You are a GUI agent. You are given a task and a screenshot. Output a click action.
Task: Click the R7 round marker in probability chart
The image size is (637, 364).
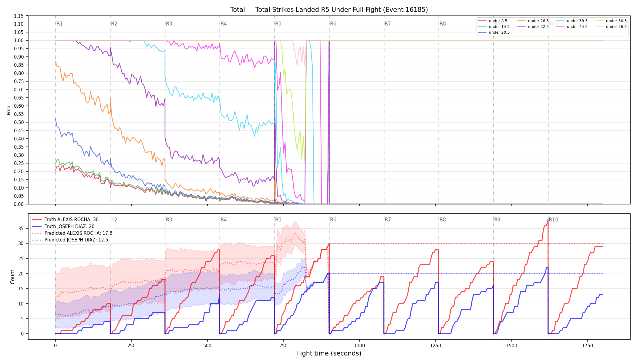pyautogui.click(x=388, y=24)
